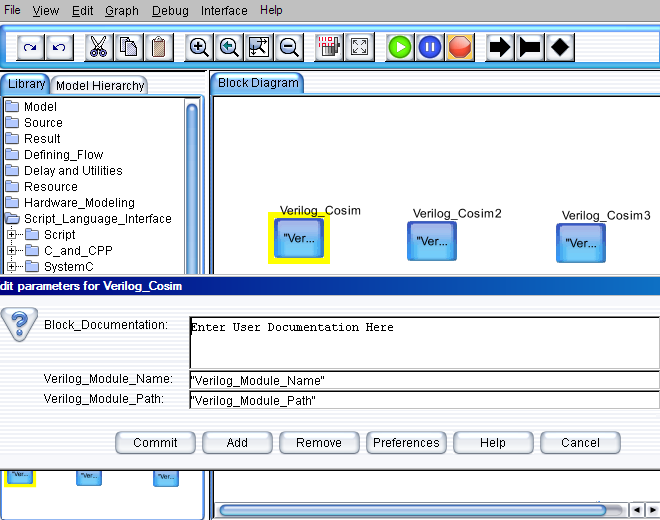
Task: Cancel the parameter dialog
Action: [x=580, y=443]
